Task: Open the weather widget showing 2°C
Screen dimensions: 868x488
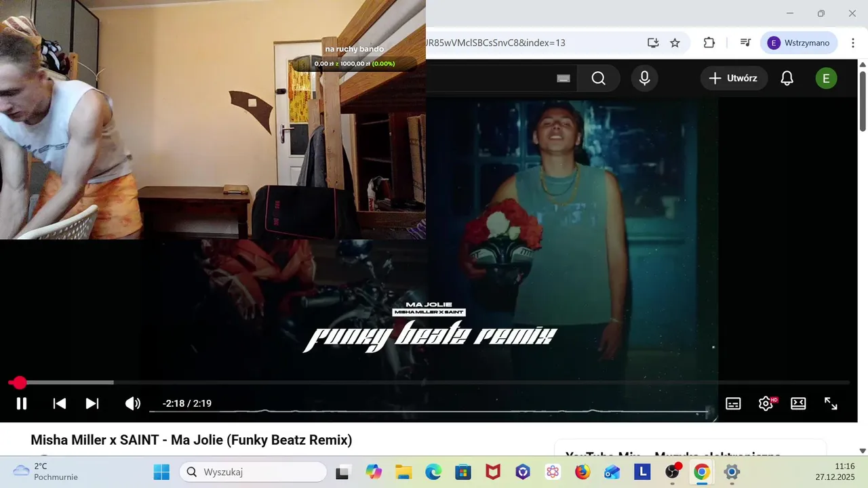Action: tap(45, 472)
